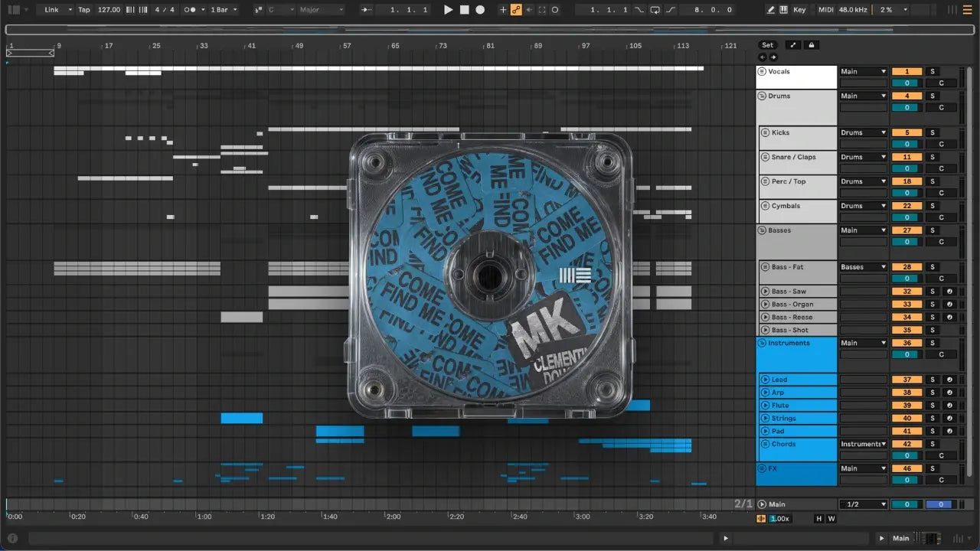Solo the Strings track

pyautogui.click(x=933, y=419)
